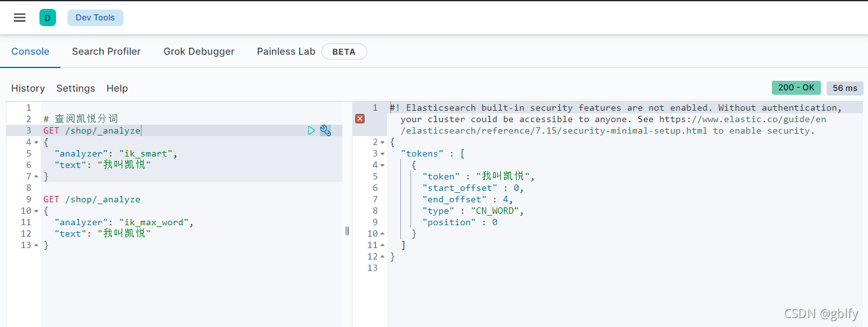Switch to the Console tab

click(x=31, y=52)
